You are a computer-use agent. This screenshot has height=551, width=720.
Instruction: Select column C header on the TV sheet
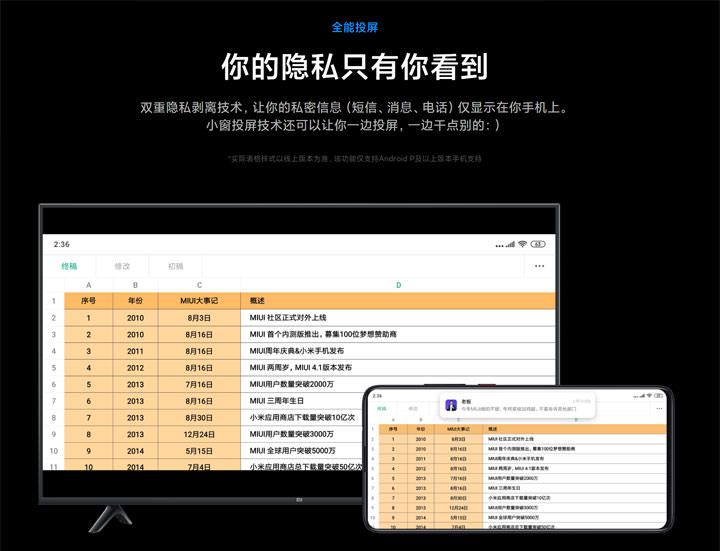199,285
